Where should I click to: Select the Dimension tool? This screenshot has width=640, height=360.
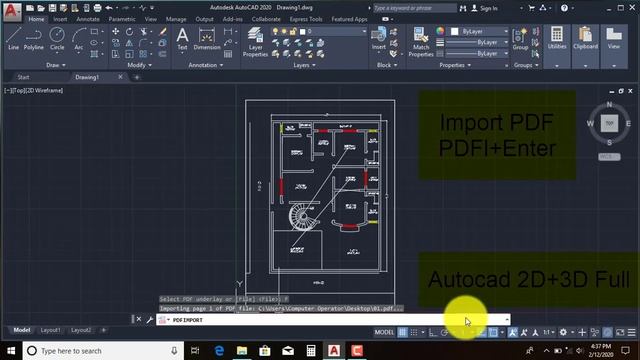pyautogui.click(x=207, y=39)
